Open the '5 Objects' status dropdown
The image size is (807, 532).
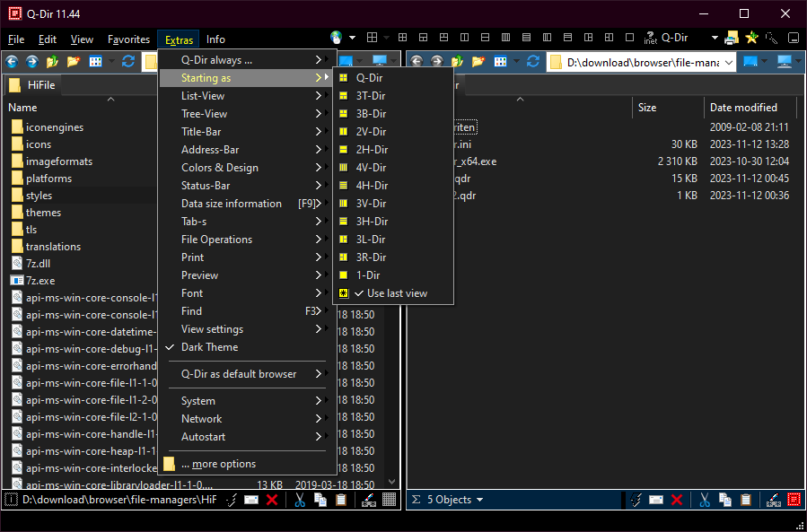(454, 500)
